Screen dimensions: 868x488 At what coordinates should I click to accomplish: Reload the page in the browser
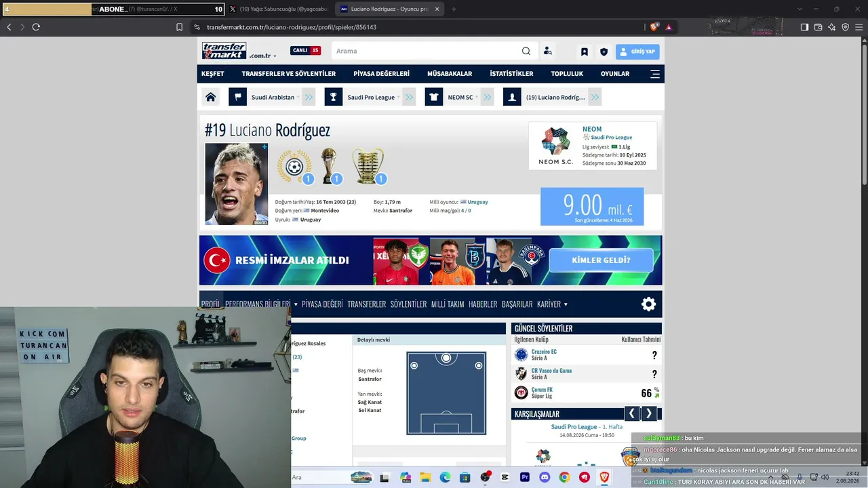click(36, 27)
